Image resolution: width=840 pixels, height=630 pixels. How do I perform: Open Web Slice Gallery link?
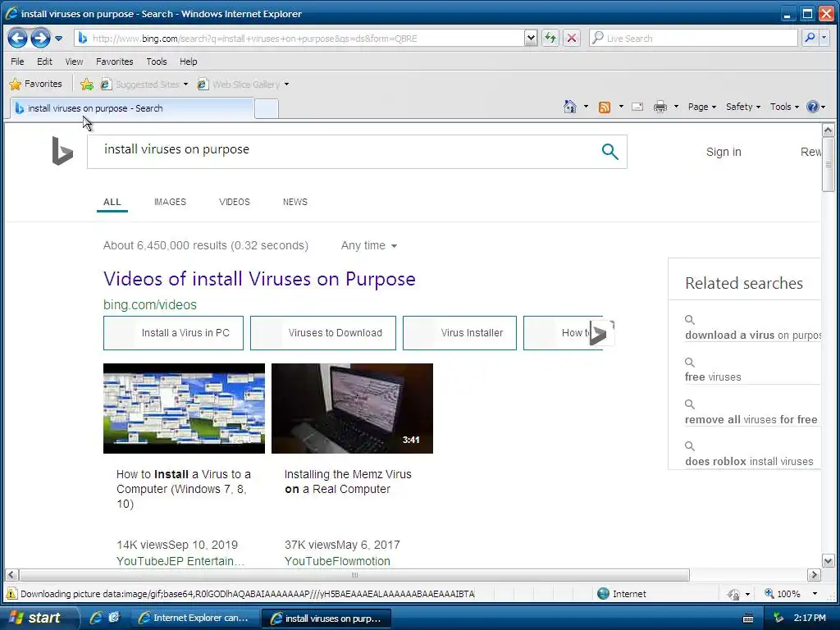tap(240, 84)
